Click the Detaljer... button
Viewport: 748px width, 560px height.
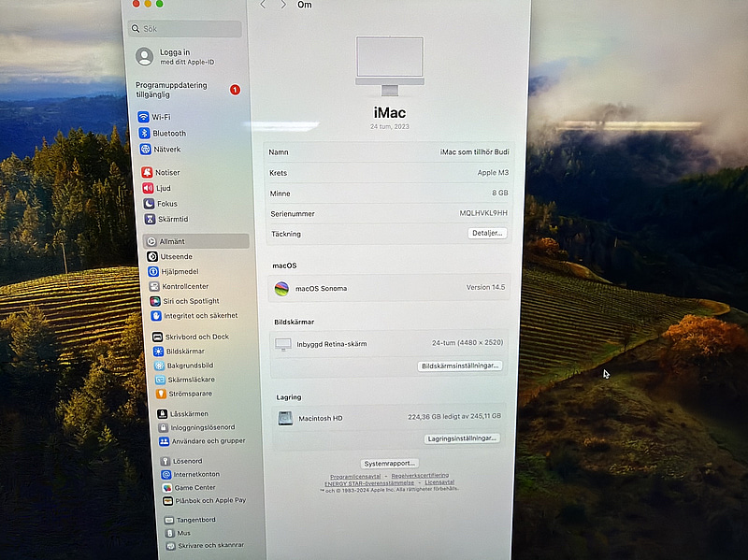487,234
